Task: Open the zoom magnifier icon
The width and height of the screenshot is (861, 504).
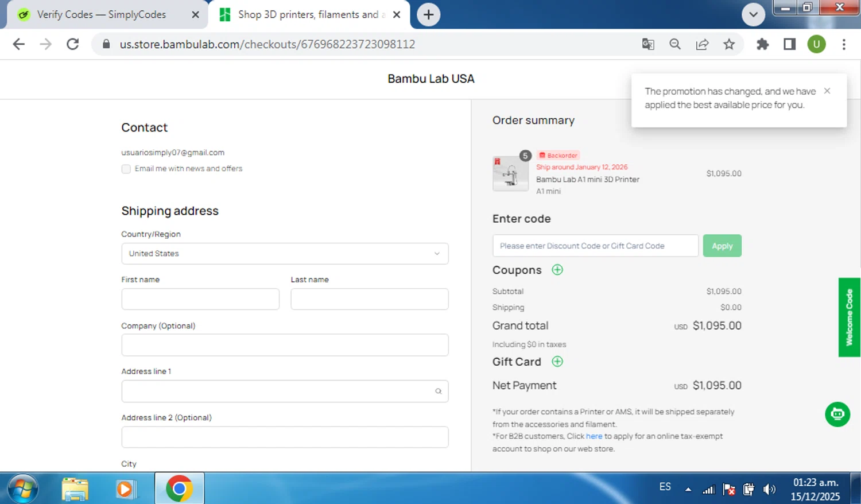Action: (675, 44)
